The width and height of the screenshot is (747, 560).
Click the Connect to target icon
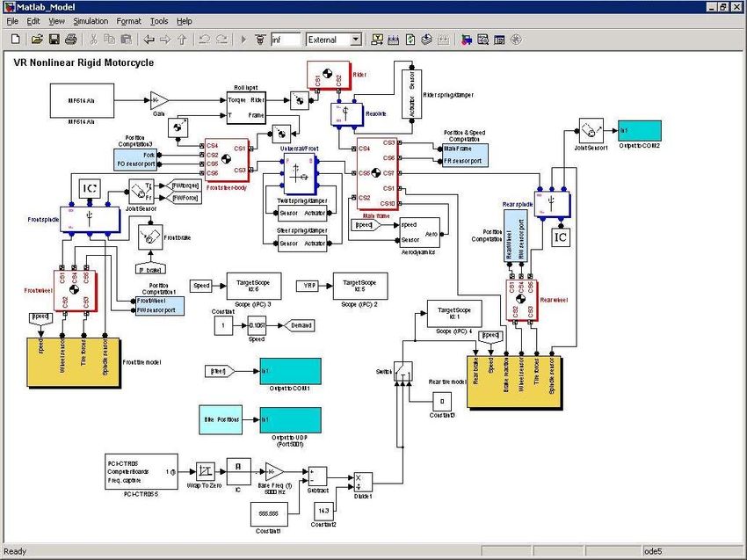[x=260, y=40]
